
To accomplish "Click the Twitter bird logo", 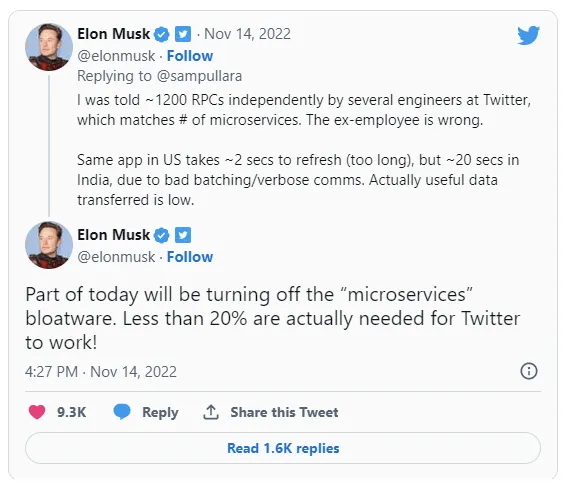I will pos(528,35).
